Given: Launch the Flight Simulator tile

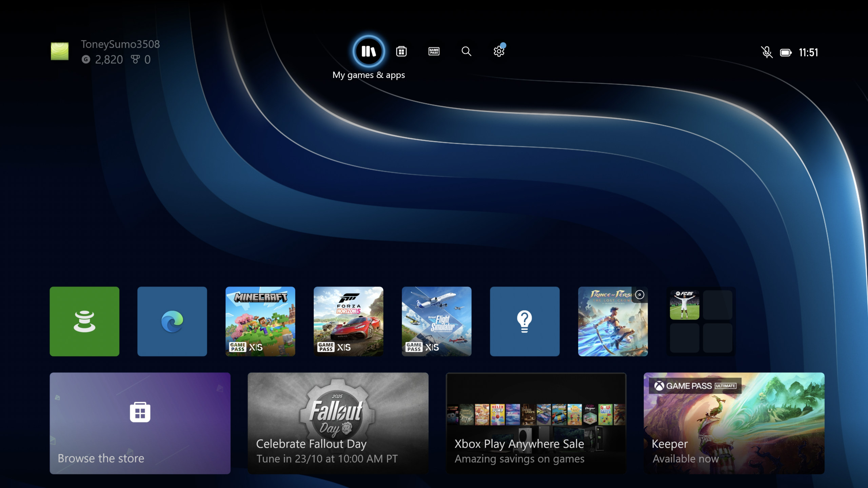Looking at the screenshot, I should [437, 321].
